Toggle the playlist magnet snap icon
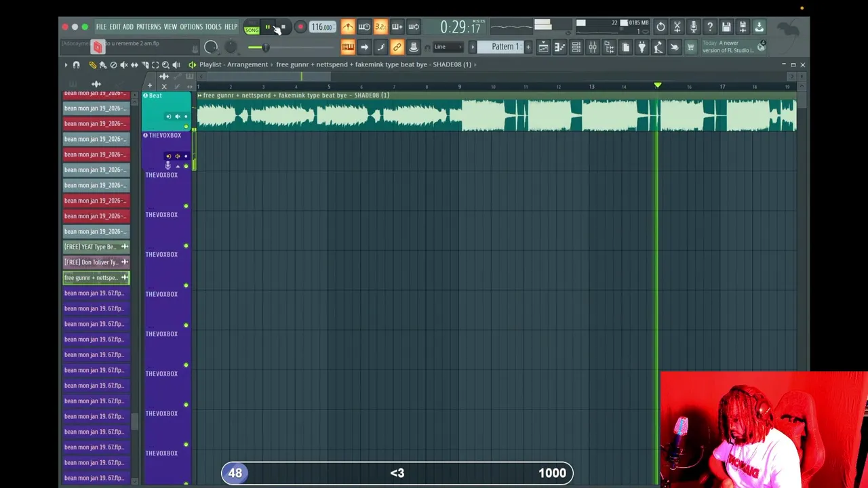 [x=76, y=65]
